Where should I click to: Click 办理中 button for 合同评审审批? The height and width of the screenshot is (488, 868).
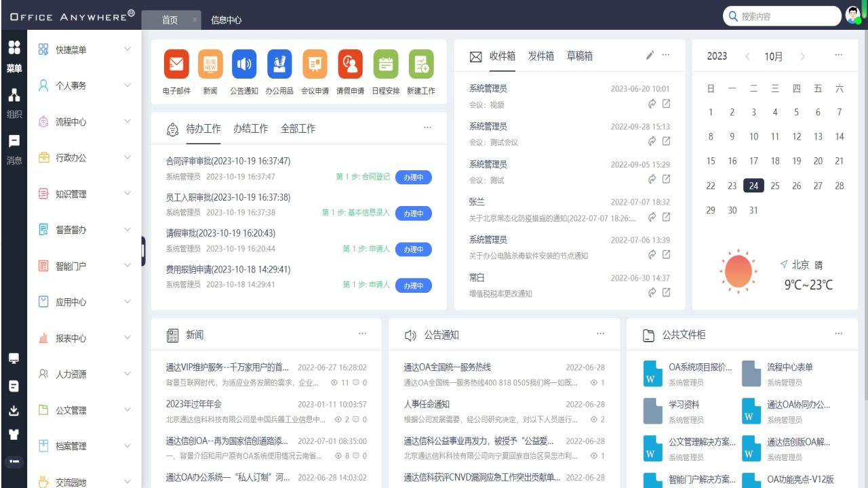pyautogui.click(x=413, y=178)
